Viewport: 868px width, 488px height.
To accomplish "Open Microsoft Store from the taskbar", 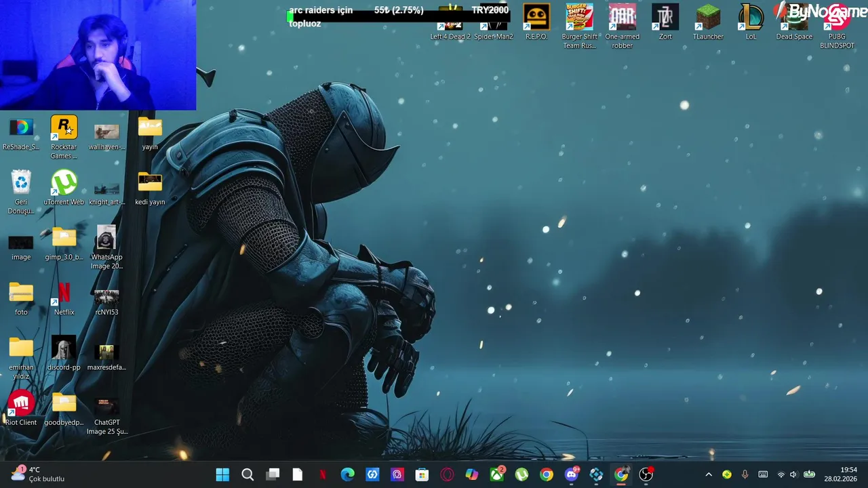I will coord(422,474).
